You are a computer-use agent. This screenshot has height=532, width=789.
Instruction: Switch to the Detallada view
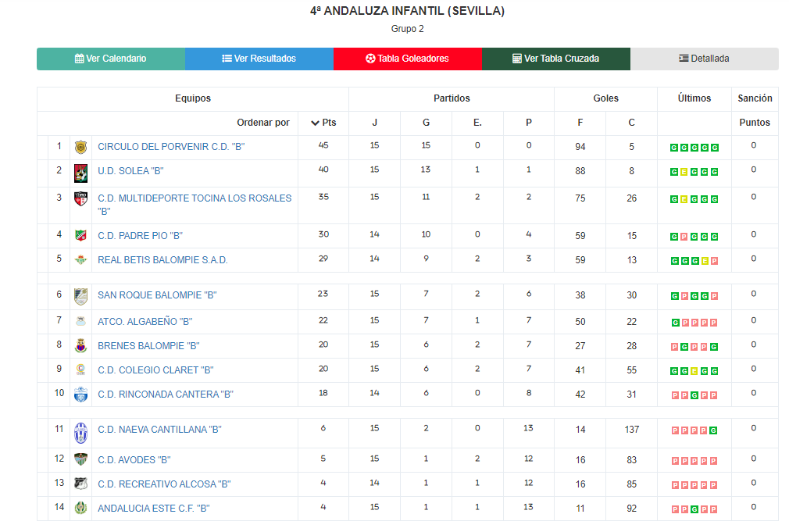click(x=705, y=59)
